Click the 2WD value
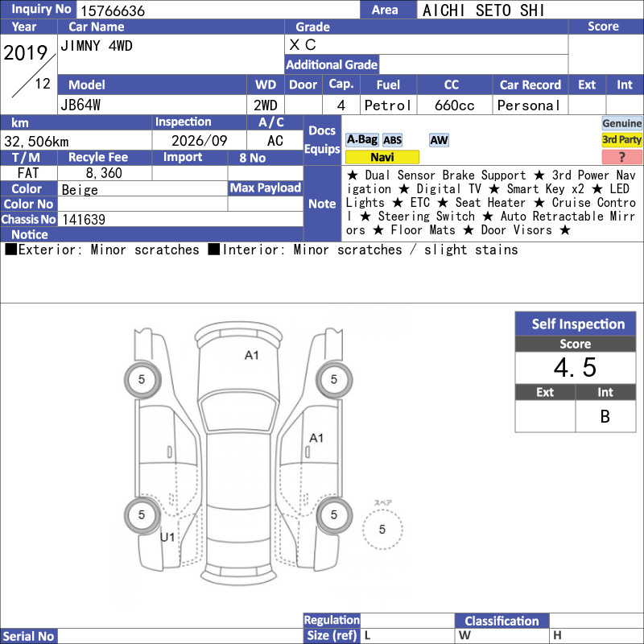Viewport: 644px width, 644px height. point(266,105)
